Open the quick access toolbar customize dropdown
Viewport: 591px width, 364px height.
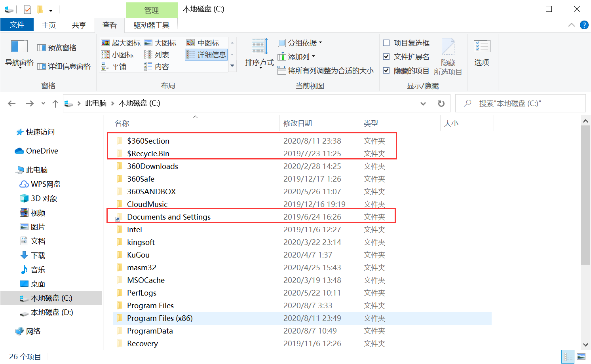tap(51, 10)
